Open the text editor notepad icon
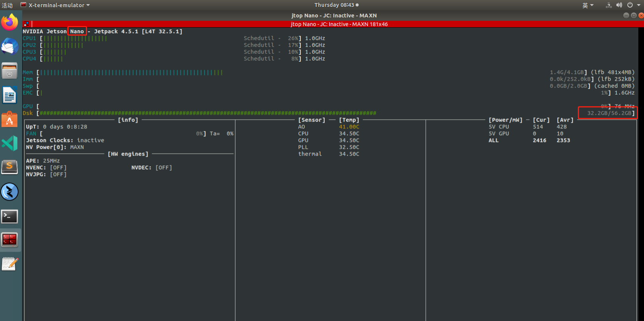This screenshot has height=321, width=644. pos(9,264)
